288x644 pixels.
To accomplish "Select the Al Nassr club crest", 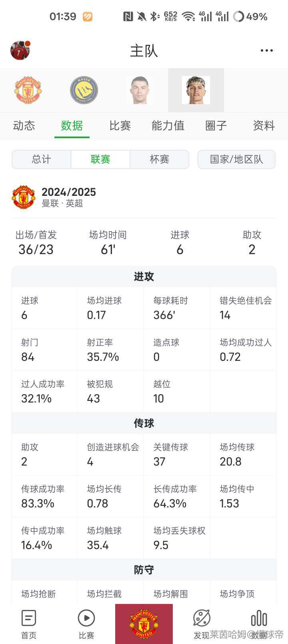I will (84, 90).
